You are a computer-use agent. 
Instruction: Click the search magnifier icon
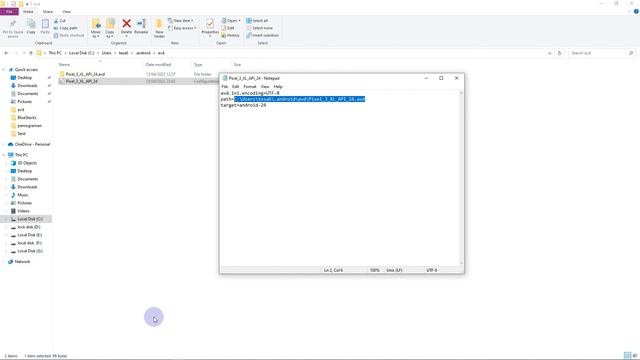point(631,53)
